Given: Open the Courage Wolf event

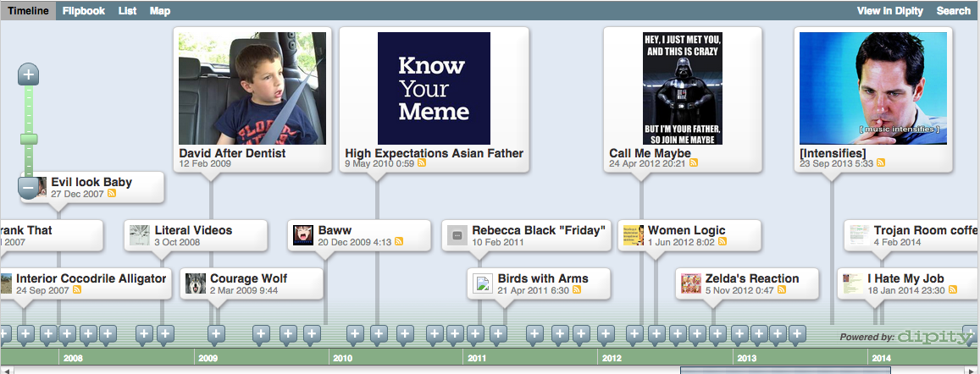Looking at the screenshot, I should (x=249, y=278).
